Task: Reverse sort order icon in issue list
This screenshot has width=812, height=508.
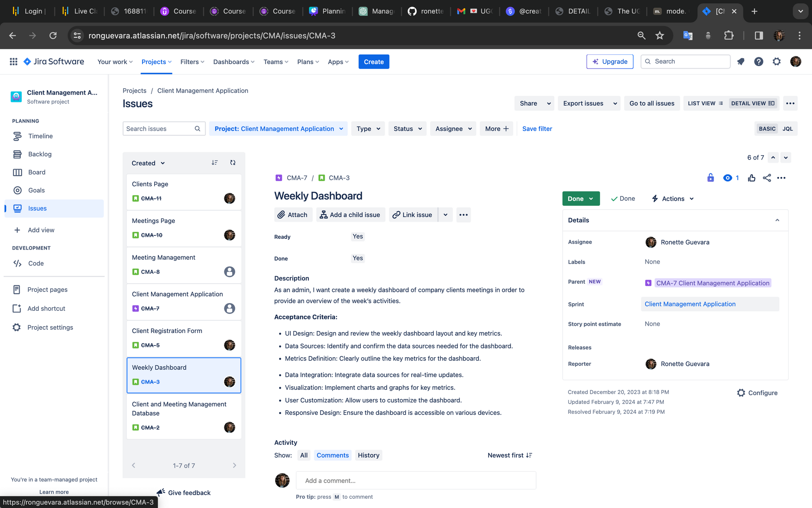Action: pyautogui.click(x=215, y=163)
